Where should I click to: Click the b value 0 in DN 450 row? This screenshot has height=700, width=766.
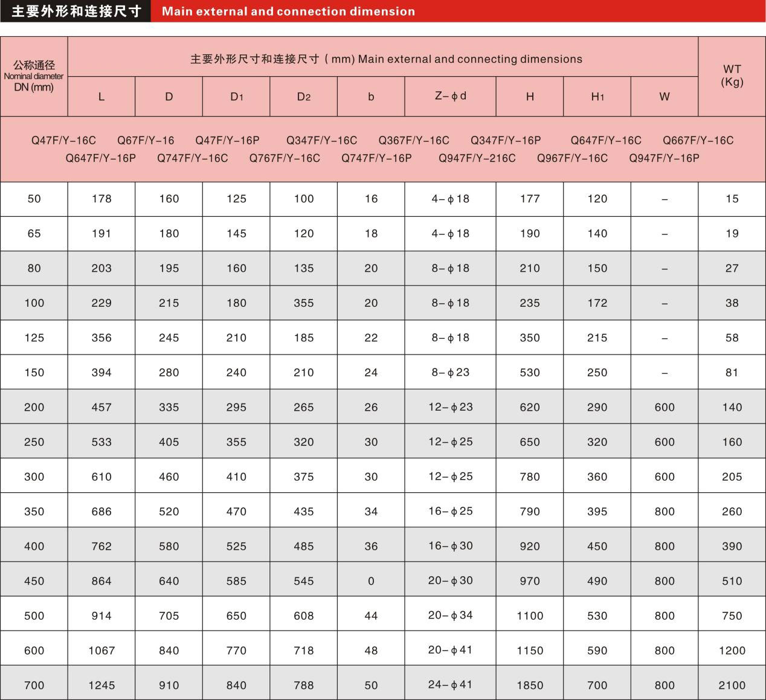[371, 581]
